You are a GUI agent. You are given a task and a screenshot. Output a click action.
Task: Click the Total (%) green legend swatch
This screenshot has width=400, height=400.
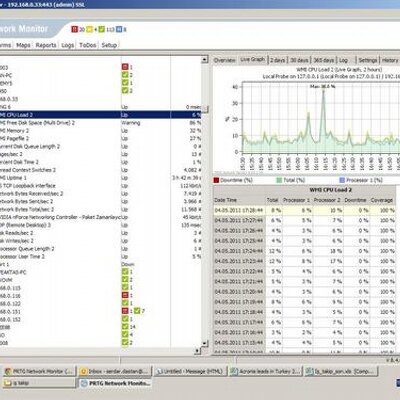pyautogui.click(x=279, y=180)
